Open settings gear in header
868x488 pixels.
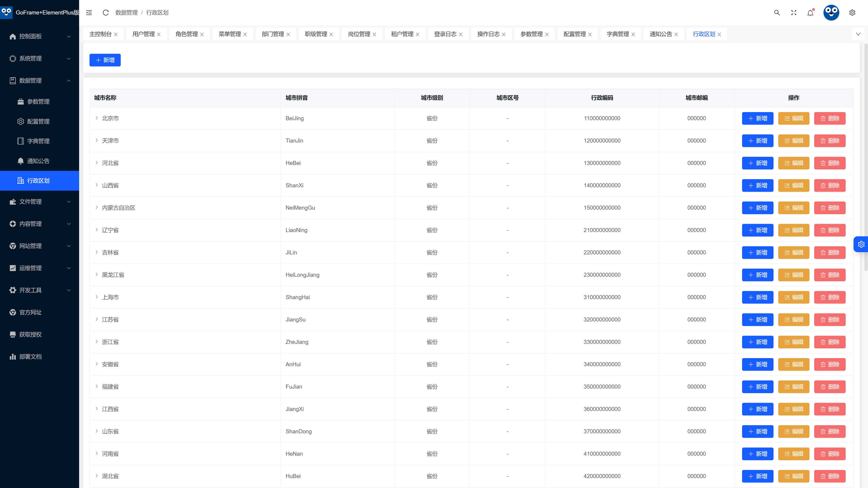[852, 12]
